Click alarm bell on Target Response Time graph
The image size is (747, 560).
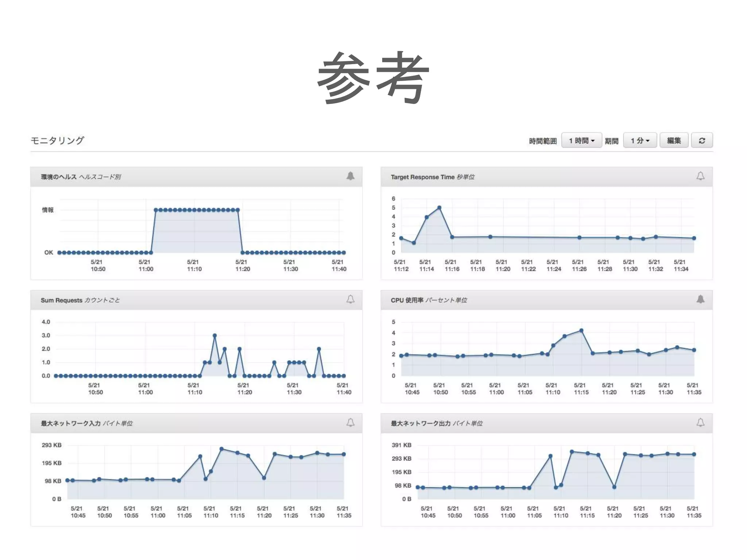tap(700, 176)
